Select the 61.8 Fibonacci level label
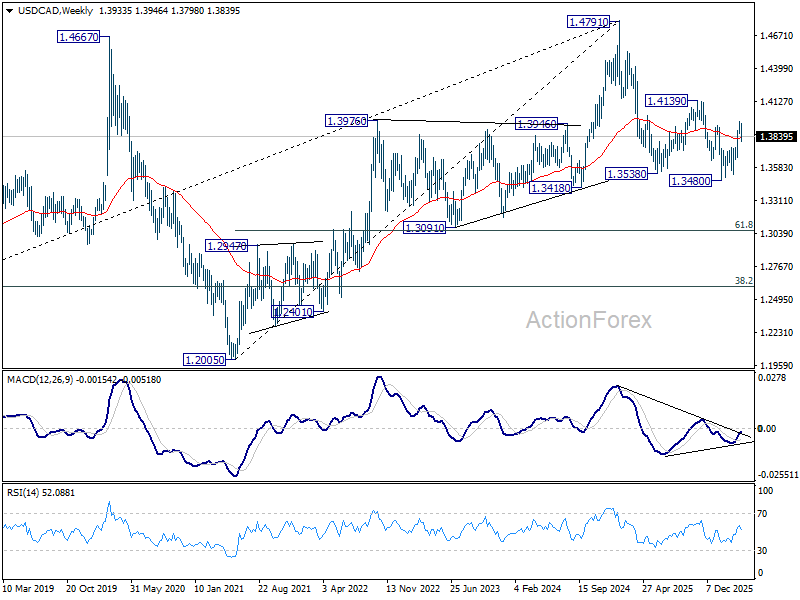 point(743,224)
